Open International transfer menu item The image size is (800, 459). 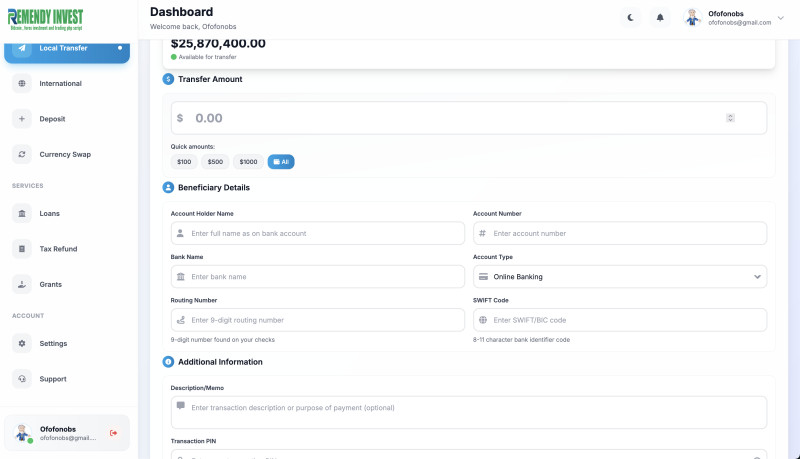(60, 83)
